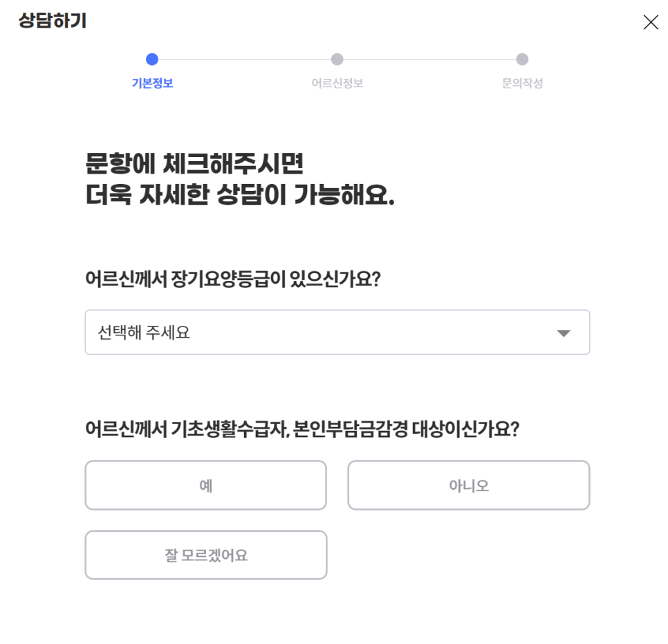Click the blue 기본정보 step dot

click(x=152, y=59)
